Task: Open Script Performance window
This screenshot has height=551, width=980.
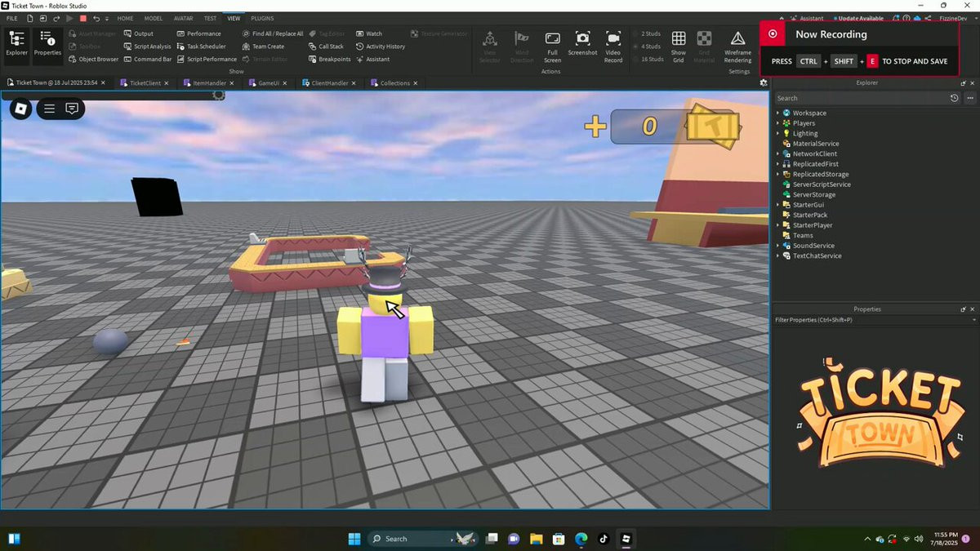Action: point(207,60)
